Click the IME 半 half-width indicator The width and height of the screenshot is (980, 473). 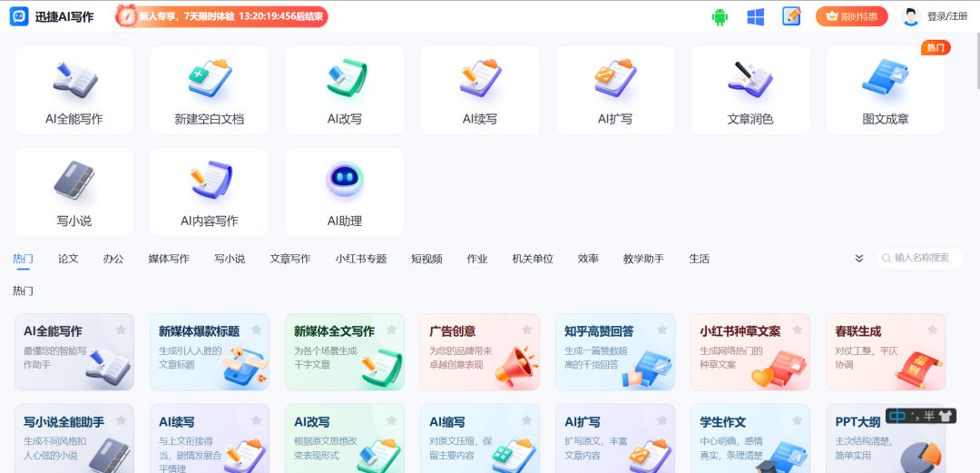[929, 416]
